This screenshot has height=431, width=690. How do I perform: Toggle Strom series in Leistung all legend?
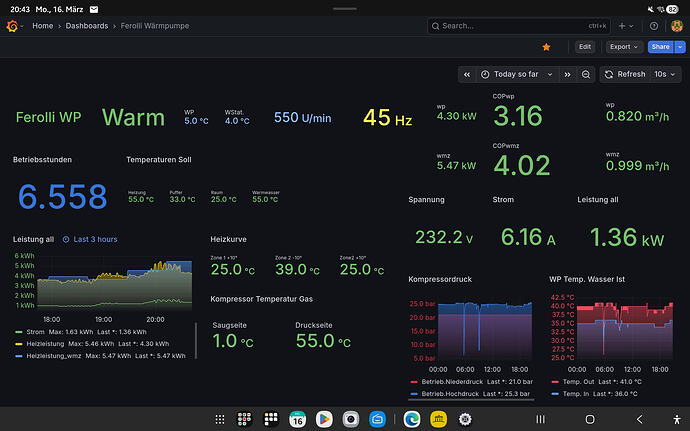pos(35,332)
